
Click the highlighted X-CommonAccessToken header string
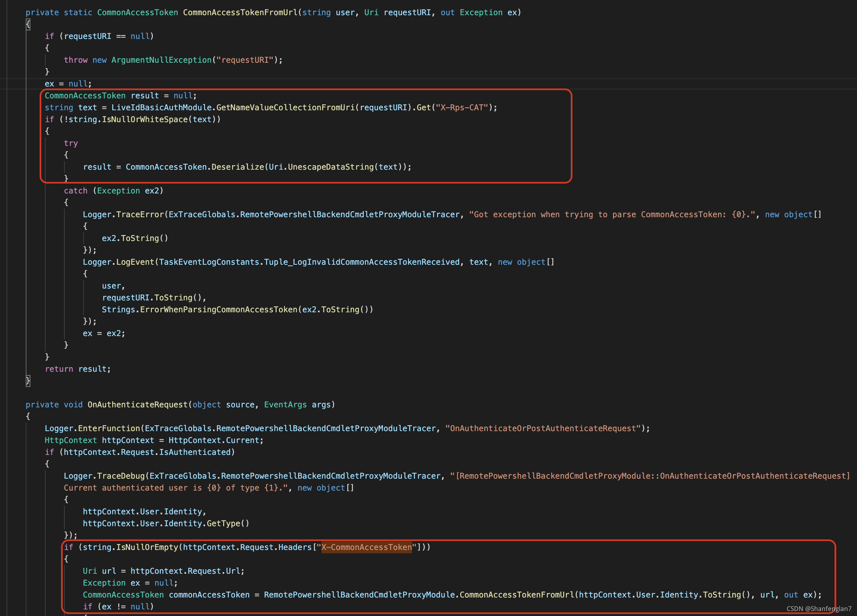366,547
